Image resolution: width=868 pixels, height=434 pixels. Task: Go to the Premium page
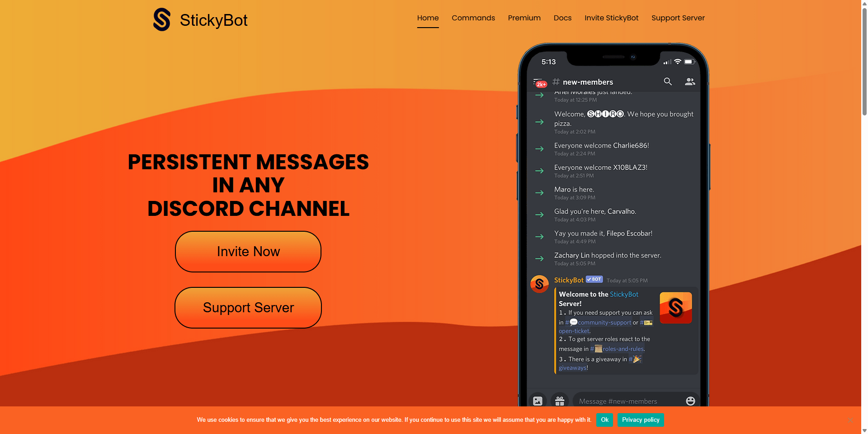tap(524, 18)
